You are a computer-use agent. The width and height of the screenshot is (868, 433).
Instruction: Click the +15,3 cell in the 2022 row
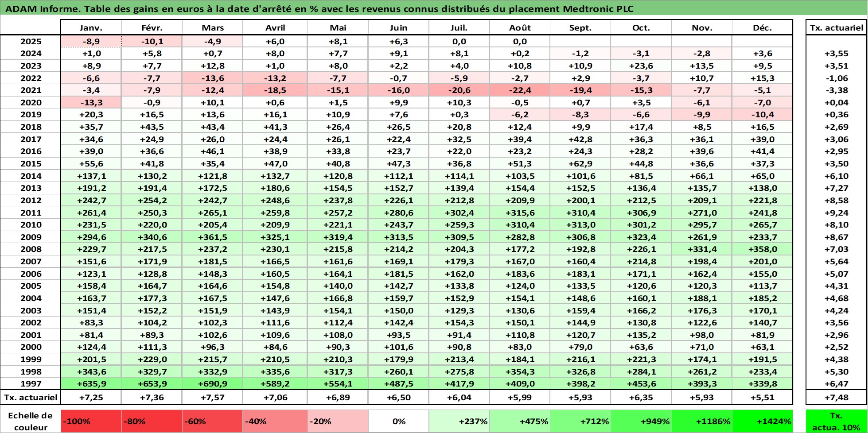click(762, 78)
